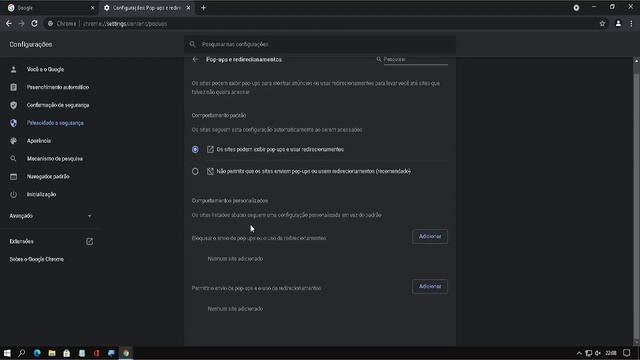Open Inicialização settings section
This screenshot has width=640, height=360.
pos(41,195)
